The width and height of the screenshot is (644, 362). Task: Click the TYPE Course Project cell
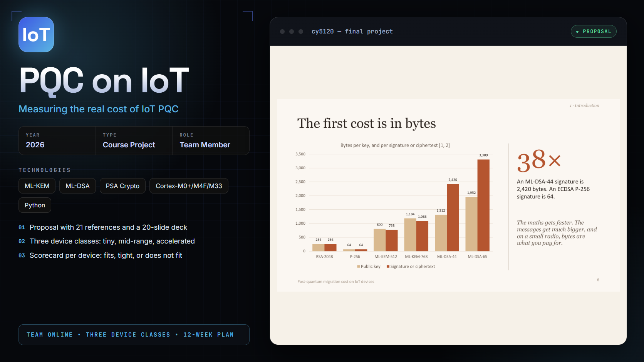134,141
